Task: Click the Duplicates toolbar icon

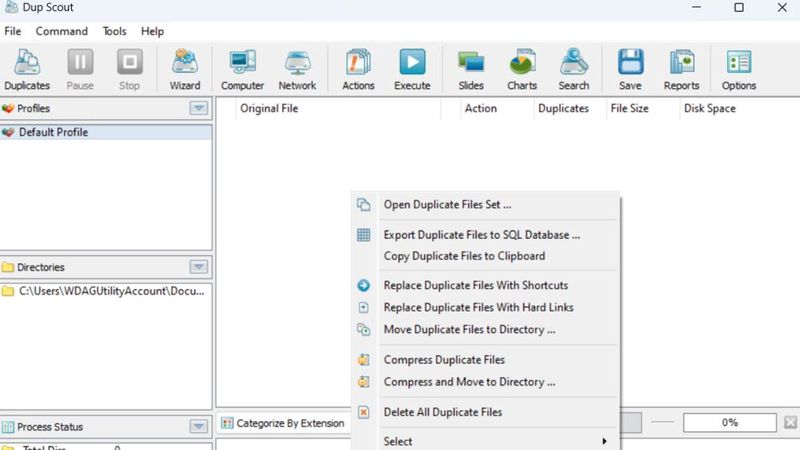Action: [27, 68]
